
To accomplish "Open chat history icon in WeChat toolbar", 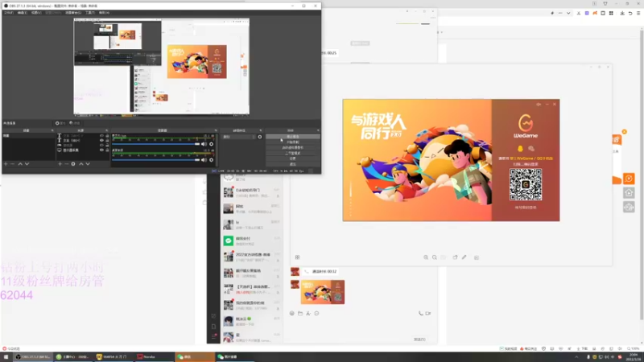I will (x=316, y=313).
